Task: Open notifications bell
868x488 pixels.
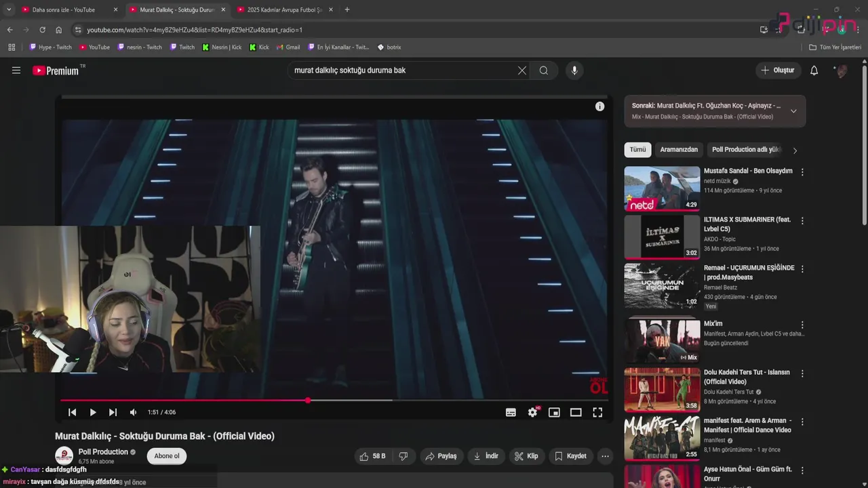Action: coord(814,70)
